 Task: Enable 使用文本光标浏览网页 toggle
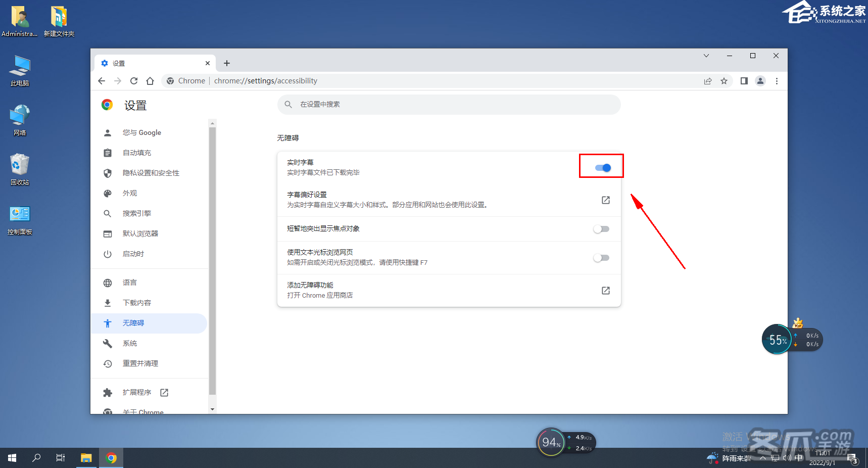click(601, 258)
